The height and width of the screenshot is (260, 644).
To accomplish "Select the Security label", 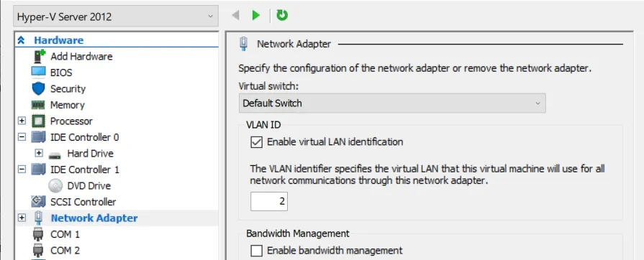I will (x=68, y=88).
